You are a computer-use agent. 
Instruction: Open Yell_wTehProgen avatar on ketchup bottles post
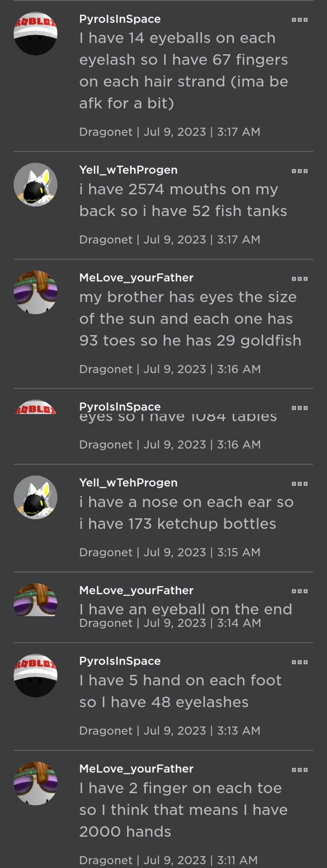pos(35,497)
